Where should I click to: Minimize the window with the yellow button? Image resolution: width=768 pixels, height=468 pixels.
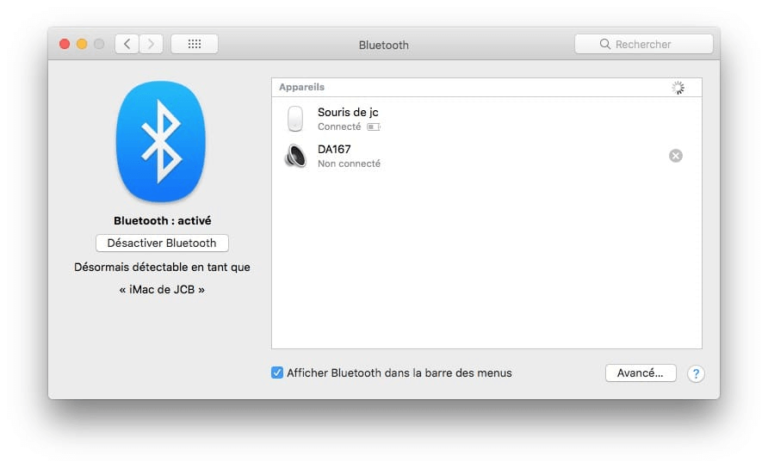point(82,44)
